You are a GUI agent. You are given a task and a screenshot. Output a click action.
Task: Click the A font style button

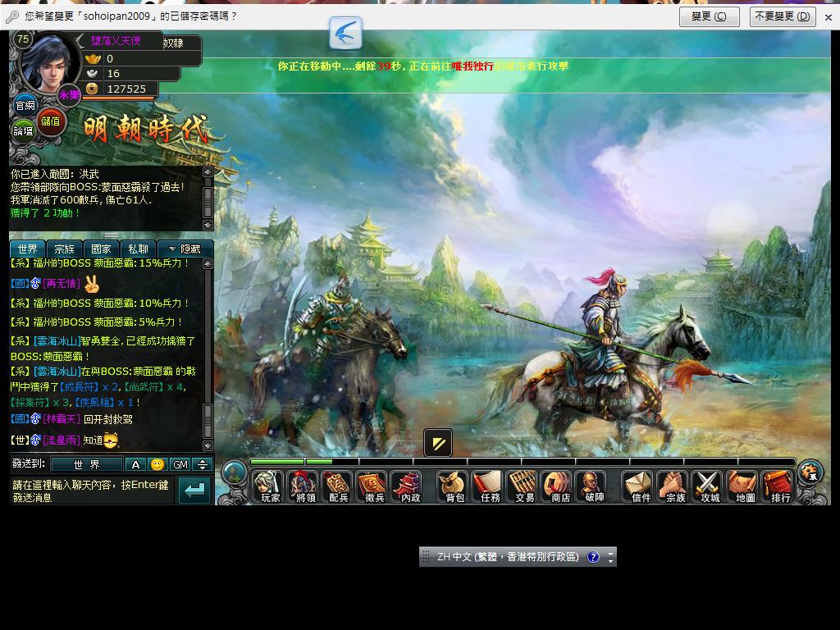click(135, 464)
